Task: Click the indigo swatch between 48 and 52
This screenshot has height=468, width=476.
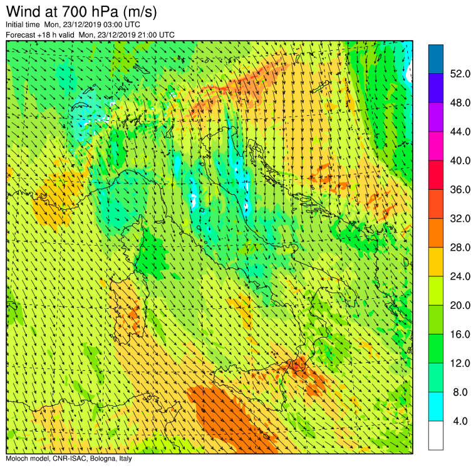Action: [x=436, y=88]
